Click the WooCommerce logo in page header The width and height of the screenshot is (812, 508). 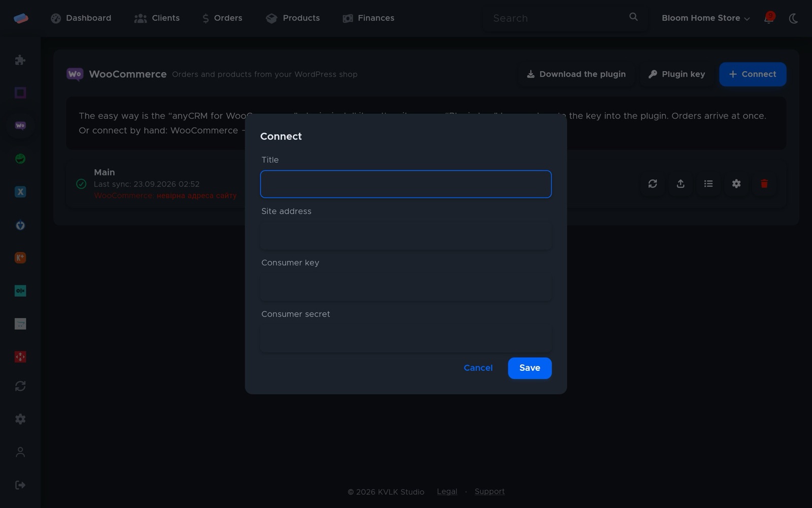click(75, 74)
